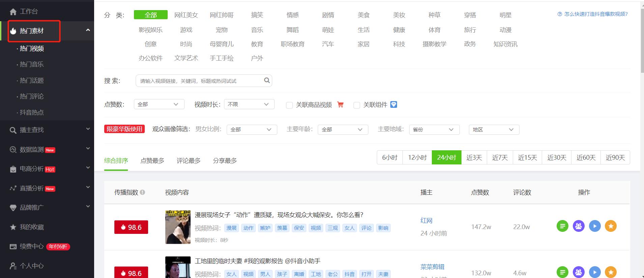Filter by the 网红美女 category
The height and width of the screenshot is (278, 644).
tap(186, 15)
